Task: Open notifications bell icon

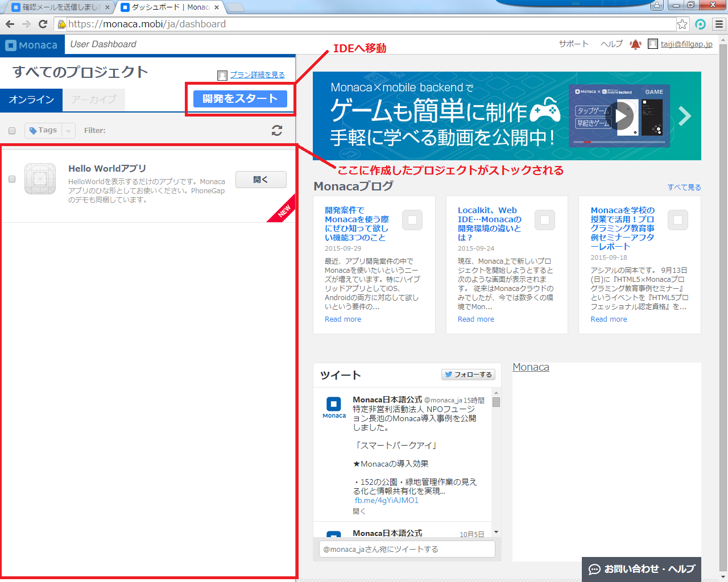Action: pyautogui.click(x=635, y=44)
